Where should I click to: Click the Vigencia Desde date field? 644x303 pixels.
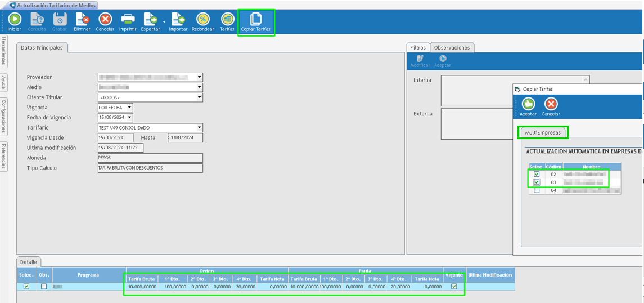116,138
